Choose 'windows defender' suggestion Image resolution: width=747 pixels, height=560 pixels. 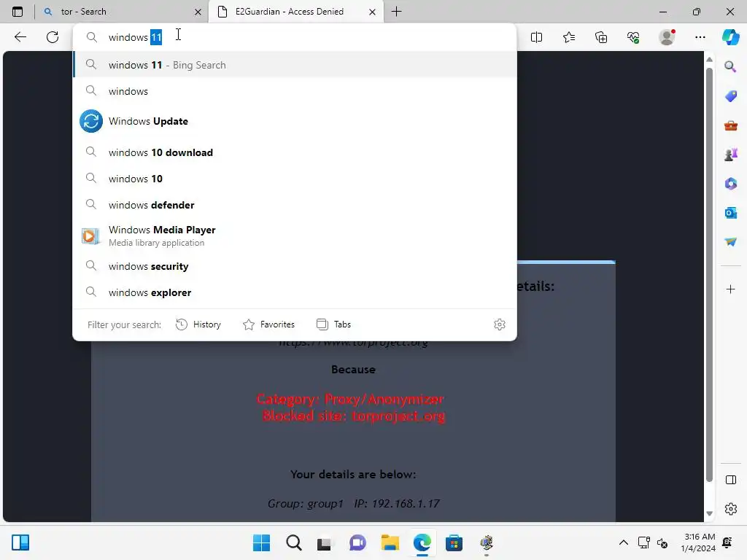(295, 205)
